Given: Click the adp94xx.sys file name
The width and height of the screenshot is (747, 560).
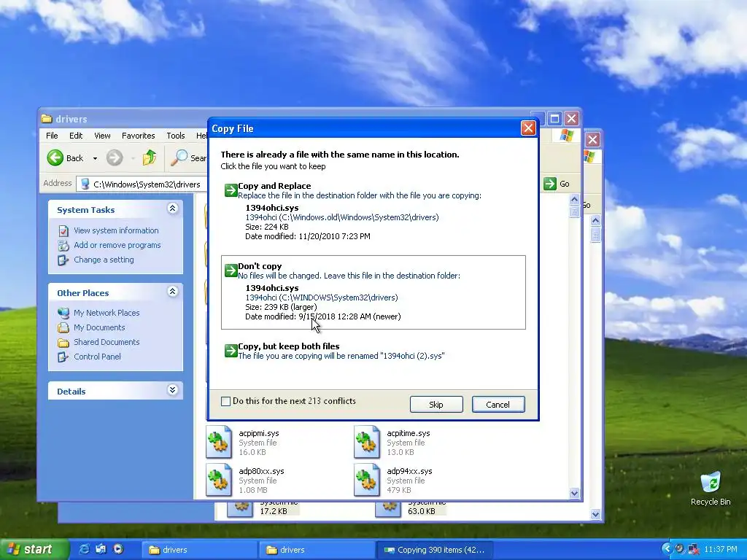Looking at the screenshot, I should pos(409,471).
